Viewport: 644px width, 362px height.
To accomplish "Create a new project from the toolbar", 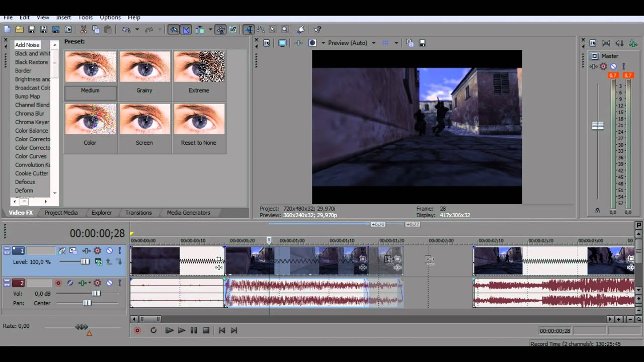I will (7, 30).
